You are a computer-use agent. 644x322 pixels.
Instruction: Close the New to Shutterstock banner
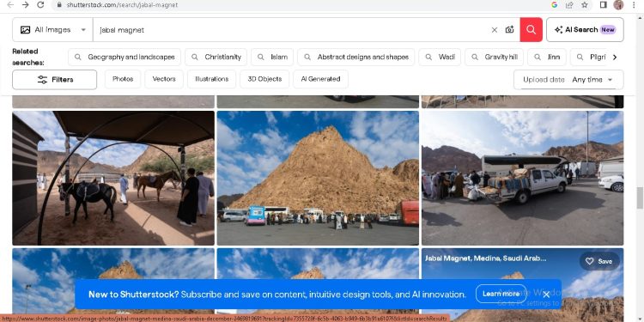[x=546, y=294]
